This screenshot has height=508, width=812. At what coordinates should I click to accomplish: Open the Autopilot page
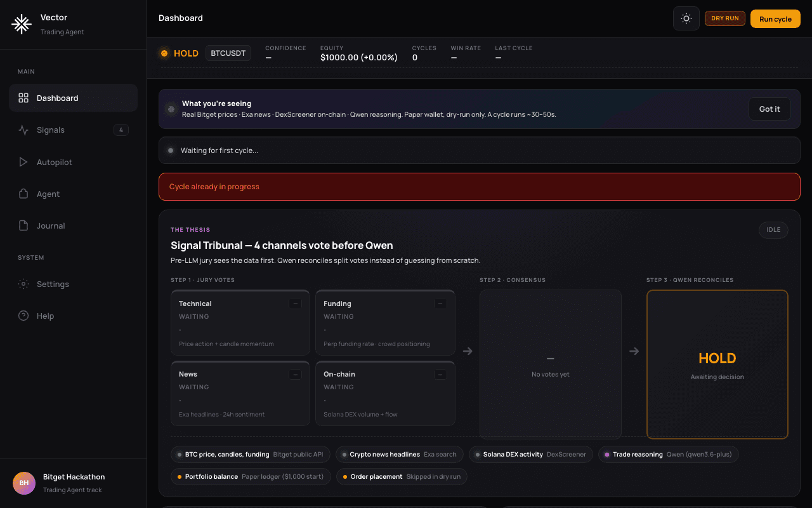73,162
